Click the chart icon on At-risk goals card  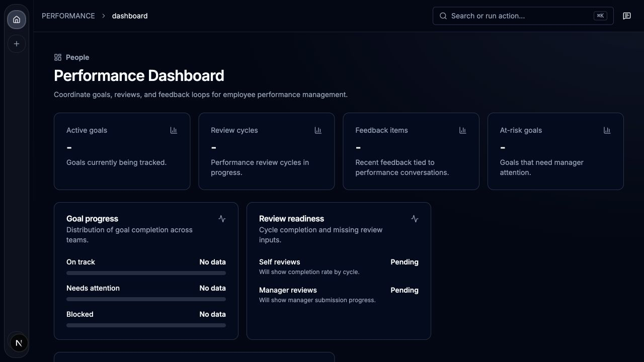pyautogui.click(x=607, y=130)
